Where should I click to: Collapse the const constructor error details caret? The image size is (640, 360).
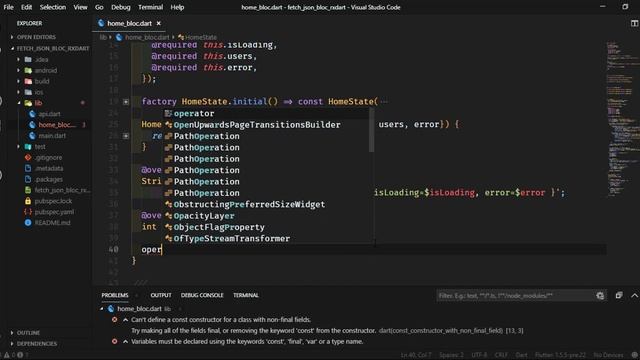tap(125, 320)
